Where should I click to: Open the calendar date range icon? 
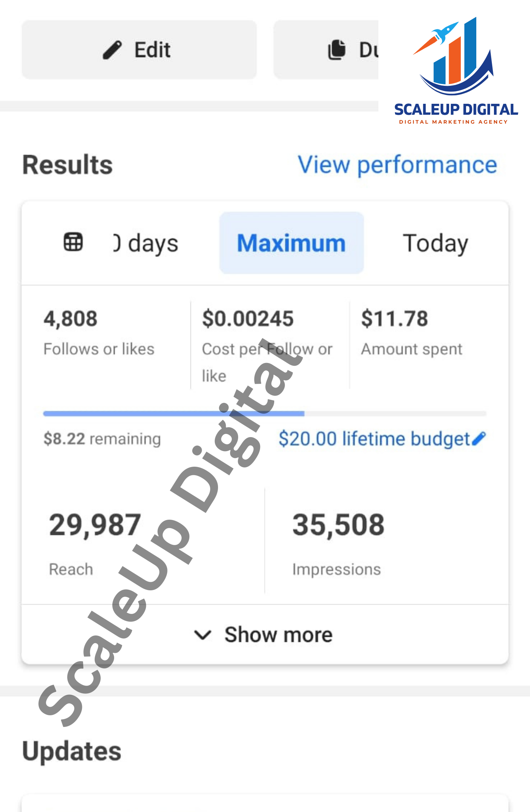click(73, 243)
